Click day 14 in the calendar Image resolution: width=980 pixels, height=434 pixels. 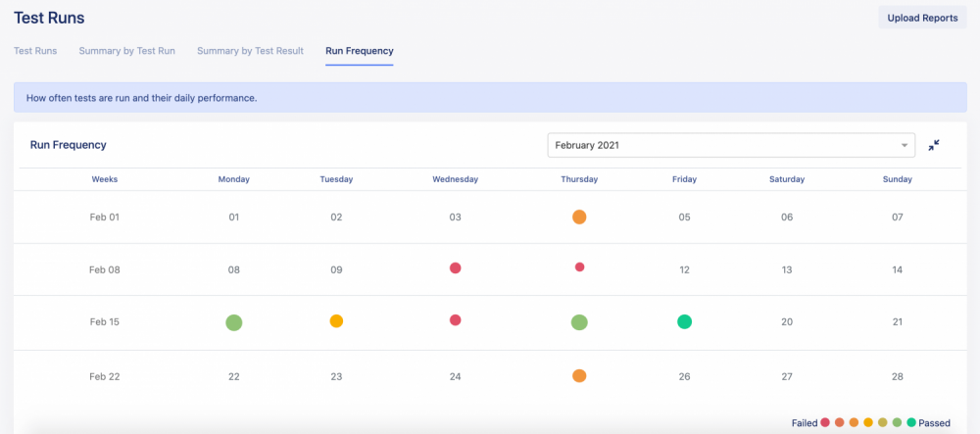[898, 269]
